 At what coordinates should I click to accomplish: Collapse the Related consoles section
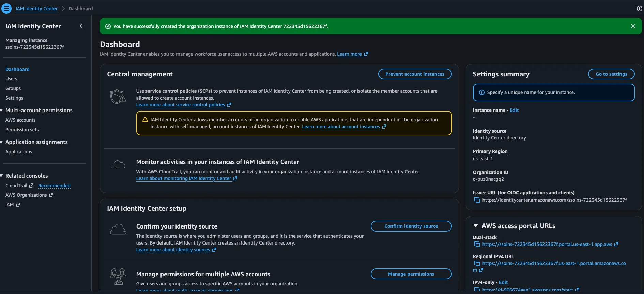2,176
